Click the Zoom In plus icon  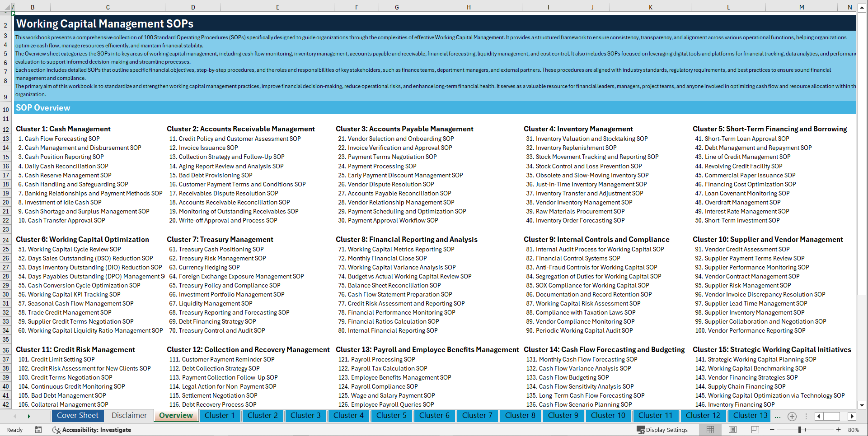tap(839, 430)
